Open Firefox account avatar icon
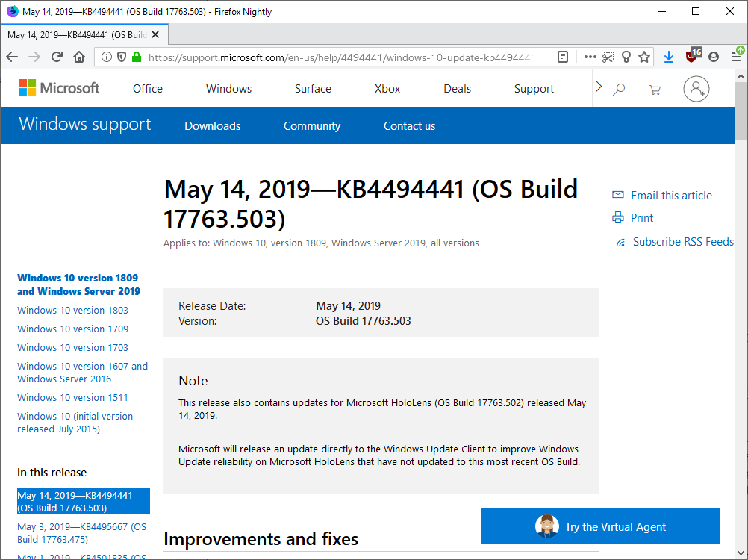Screen dimensions: 748x560 click(714, 57)
